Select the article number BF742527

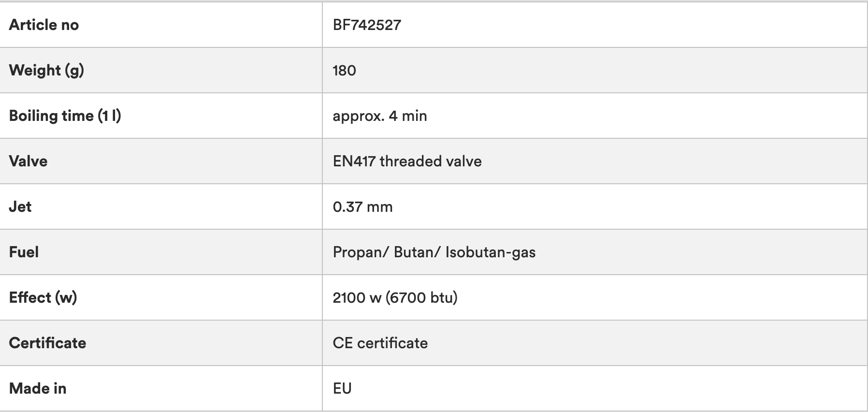[367, 25]
